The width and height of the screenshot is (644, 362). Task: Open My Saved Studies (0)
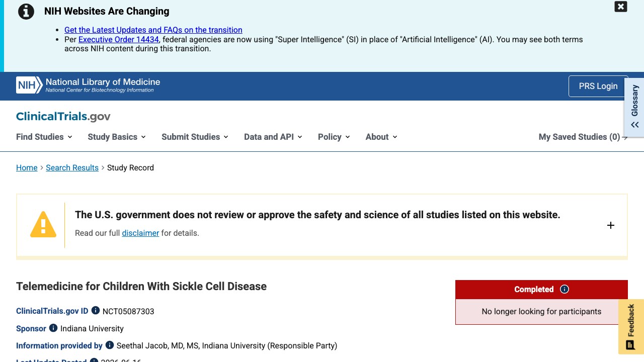583,137
